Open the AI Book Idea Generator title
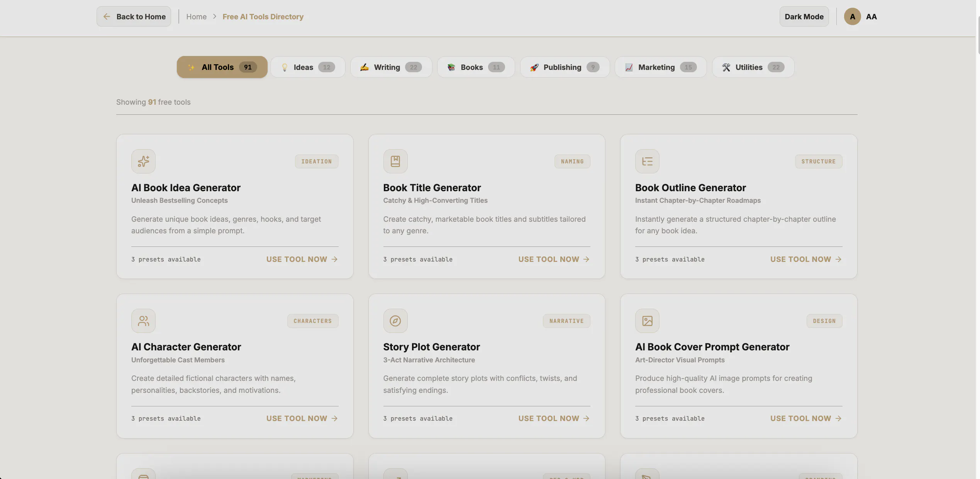 pos(186,188)
